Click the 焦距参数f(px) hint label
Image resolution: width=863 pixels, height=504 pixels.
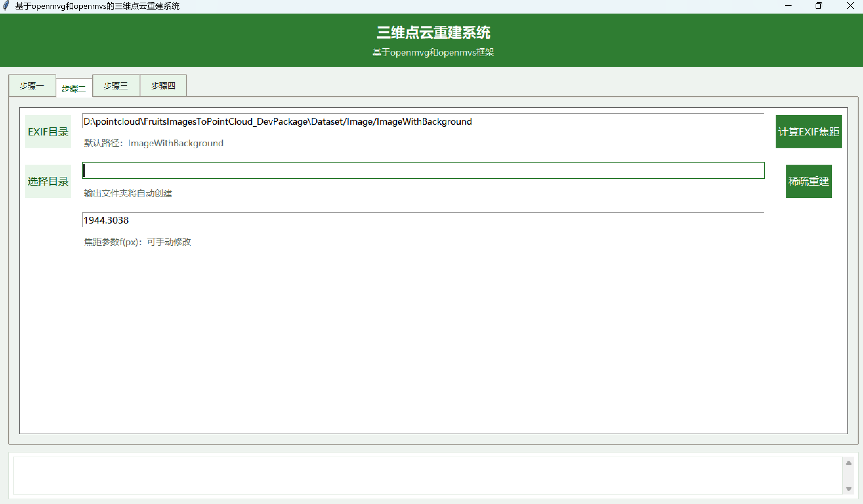[x=137, y=242]
